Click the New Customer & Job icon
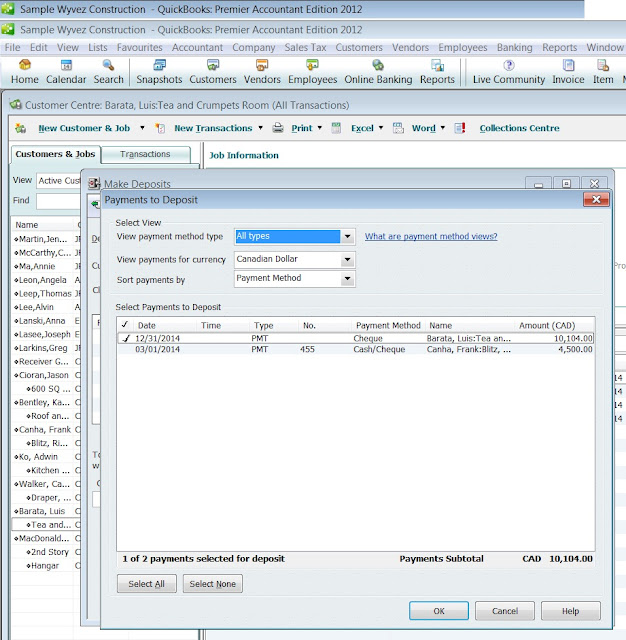626x640 pixels. pyautogui.click(x=20, y=129)
